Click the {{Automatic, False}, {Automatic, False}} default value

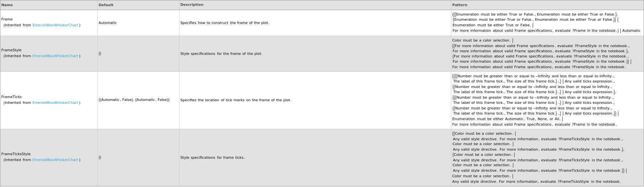(134, 100)
